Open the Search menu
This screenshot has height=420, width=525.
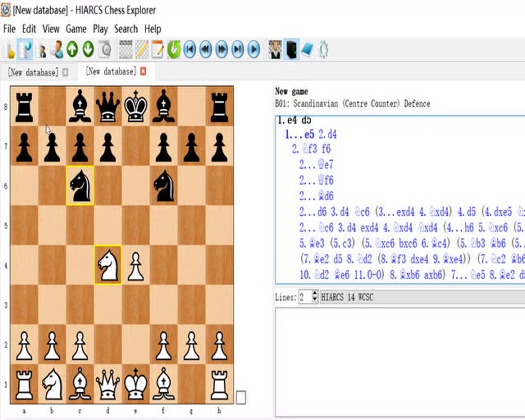click(x=126, y=30)
